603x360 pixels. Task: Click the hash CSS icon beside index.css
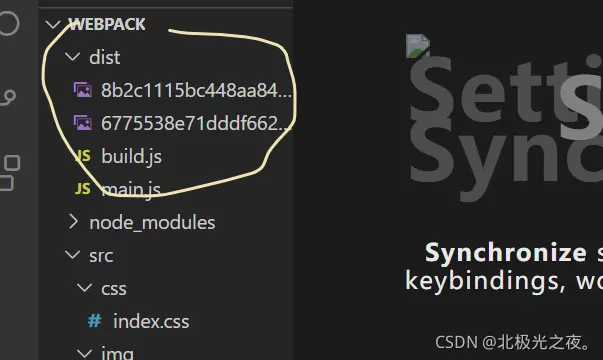pyautogui.click(x=95, y=321)
